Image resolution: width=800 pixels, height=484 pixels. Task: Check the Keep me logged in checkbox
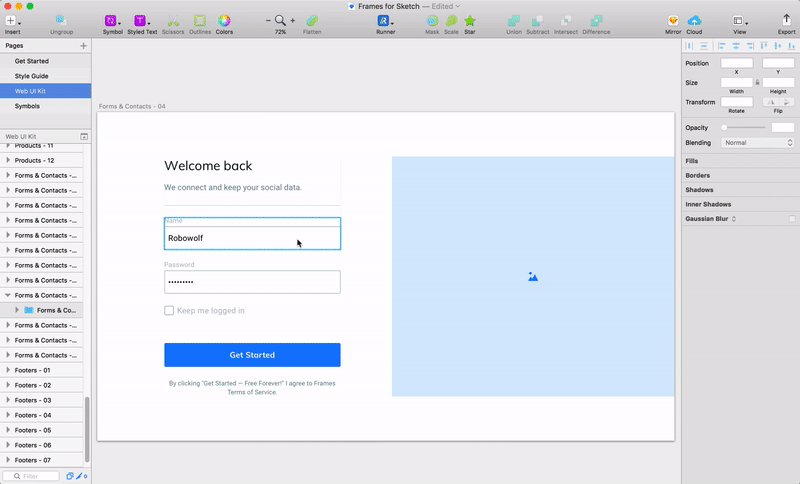[169, 311]
